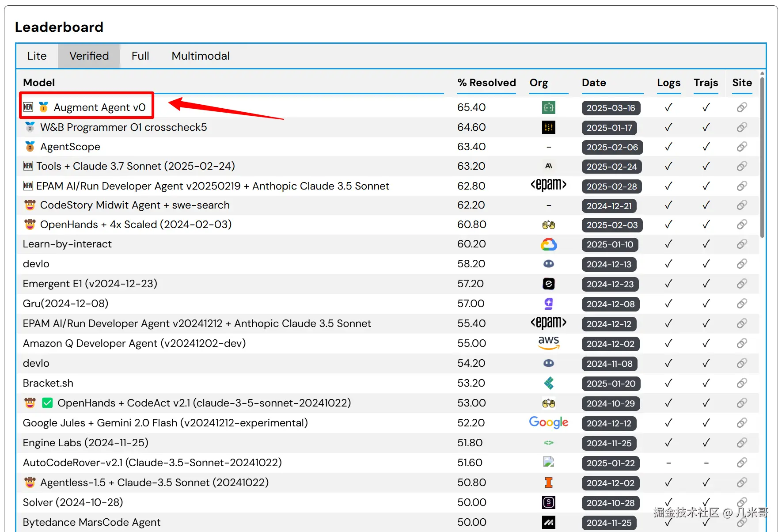Click the Gru org logo
This screenshot has height=532, width=782.
[x=549, y=304]
